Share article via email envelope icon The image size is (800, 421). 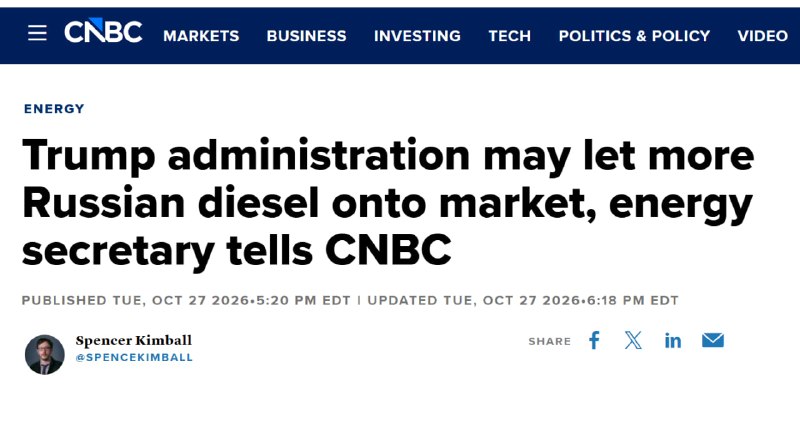coord(713,340)
